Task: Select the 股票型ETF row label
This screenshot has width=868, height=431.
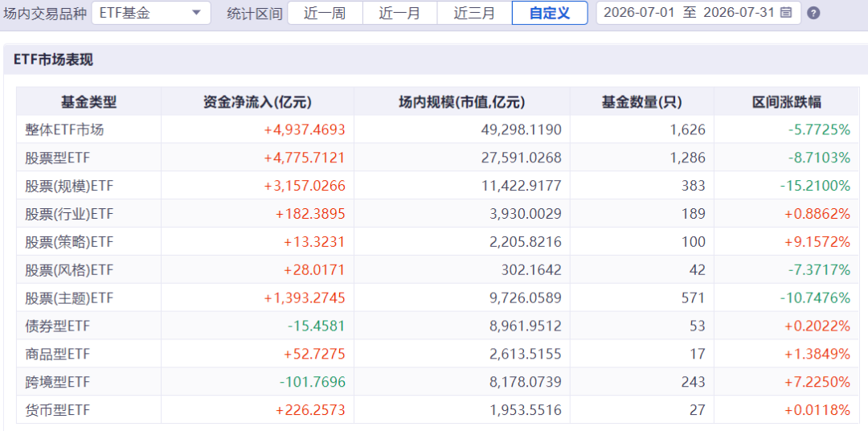Action: 57,158
